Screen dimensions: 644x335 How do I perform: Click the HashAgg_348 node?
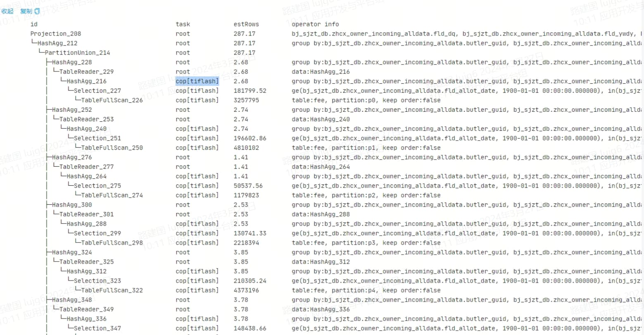(x=72, y=300)
